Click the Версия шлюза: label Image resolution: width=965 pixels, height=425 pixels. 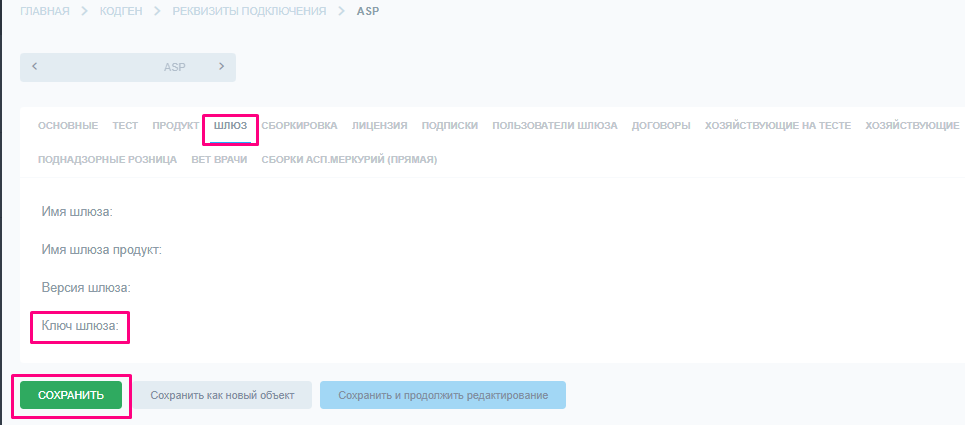coord(86,288)
